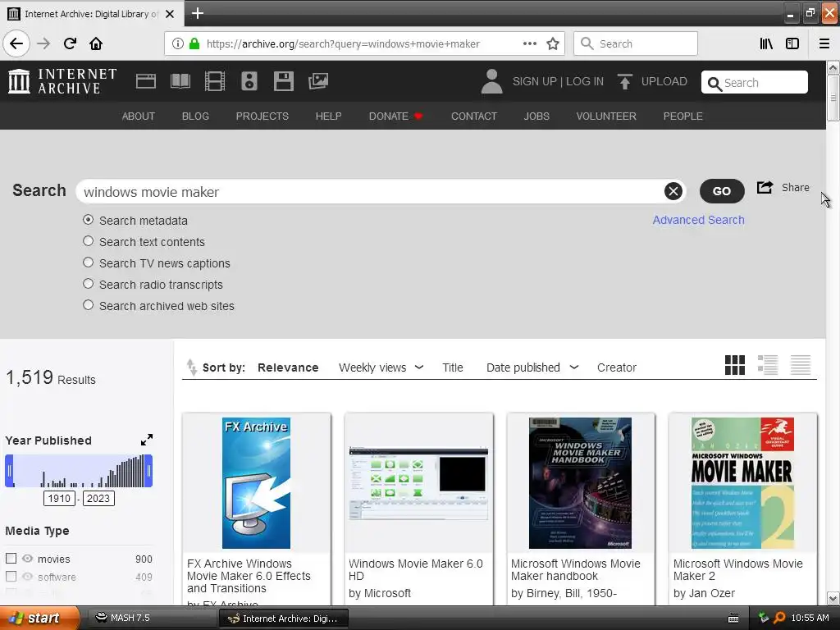Screen dimensions: 840x630
Task: Toggle the eye icon beside software
Action: tap(27, 577)
